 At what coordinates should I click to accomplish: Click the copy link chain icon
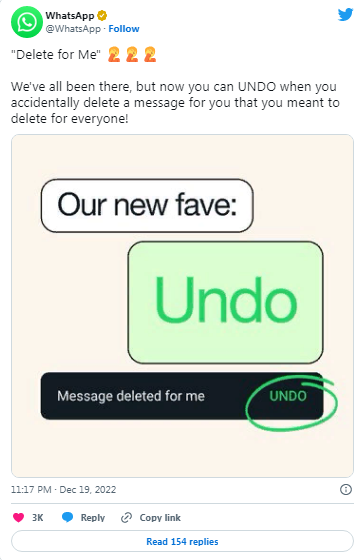[x=126, y=518]
